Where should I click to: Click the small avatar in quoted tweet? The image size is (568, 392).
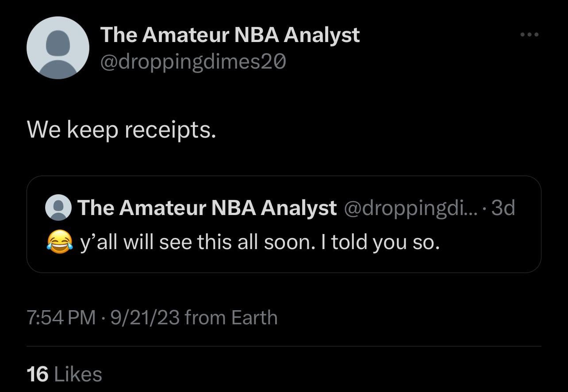(58, 208)
